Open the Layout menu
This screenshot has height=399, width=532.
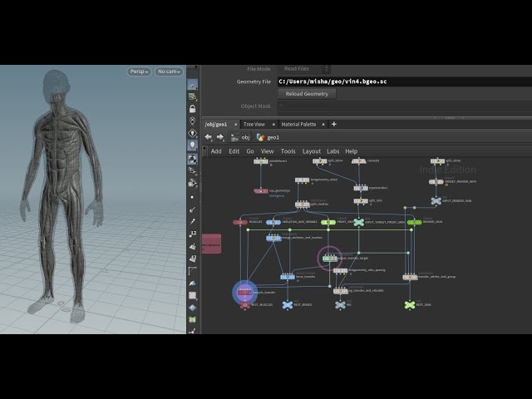312,151
